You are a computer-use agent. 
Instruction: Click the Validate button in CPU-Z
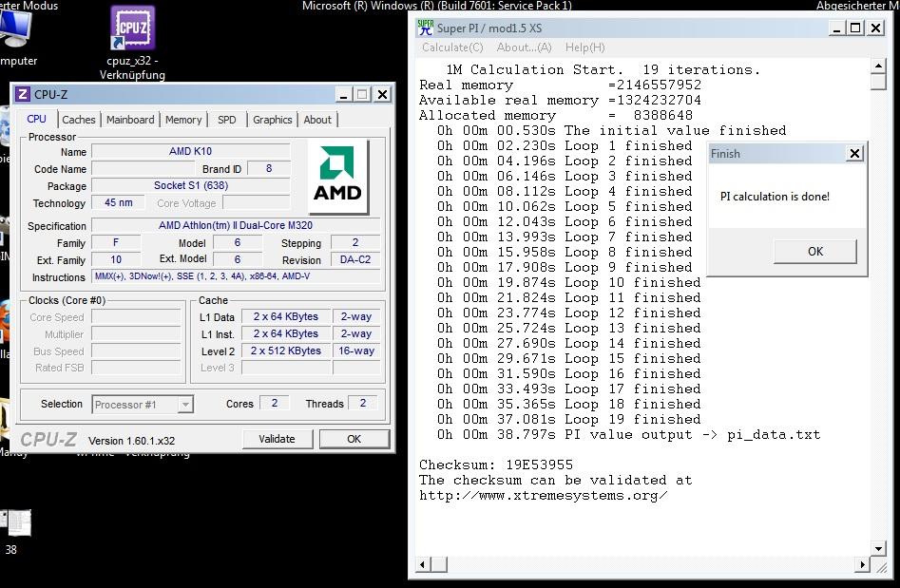(278, 439)
